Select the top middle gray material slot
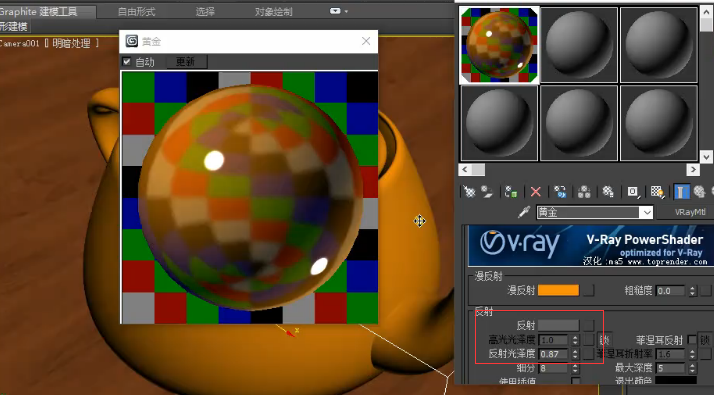This screenshot has height=395, width=714. click(579, 45)
